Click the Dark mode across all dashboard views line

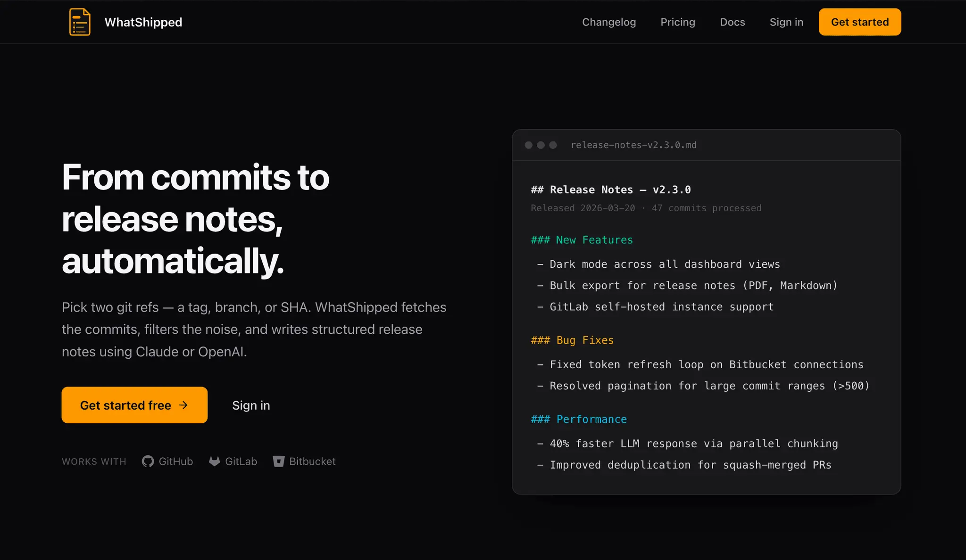tap(658, 264)
